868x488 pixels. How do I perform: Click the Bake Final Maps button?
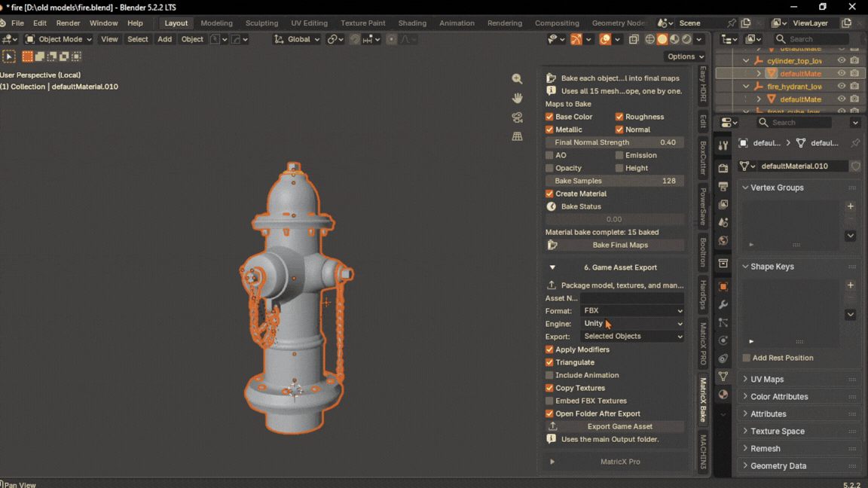point(615,245)
